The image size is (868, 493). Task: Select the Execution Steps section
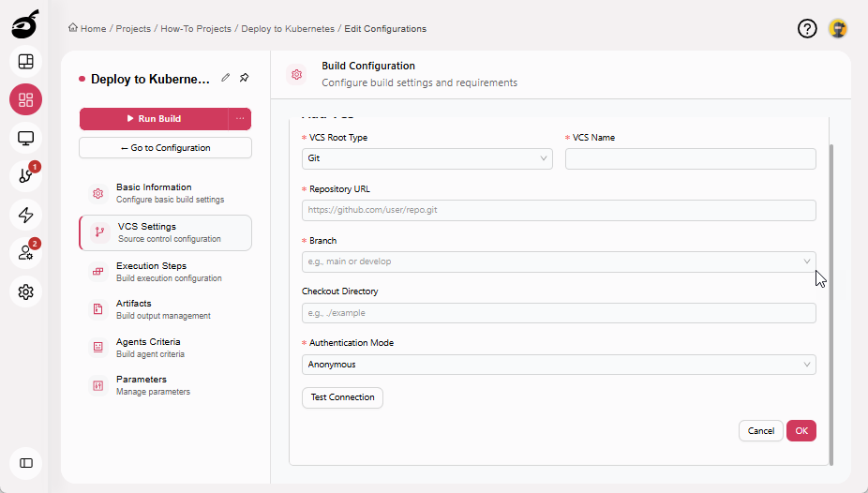(x=166, y=272)
